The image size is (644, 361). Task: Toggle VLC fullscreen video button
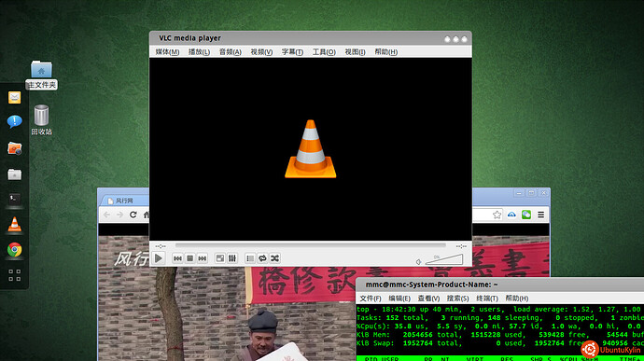[220, 258]
